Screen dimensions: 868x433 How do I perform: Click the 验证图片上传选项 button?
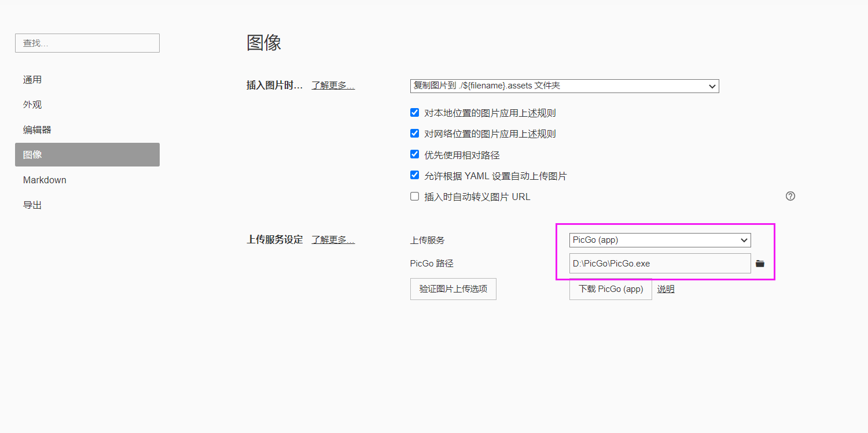point(453,288)
